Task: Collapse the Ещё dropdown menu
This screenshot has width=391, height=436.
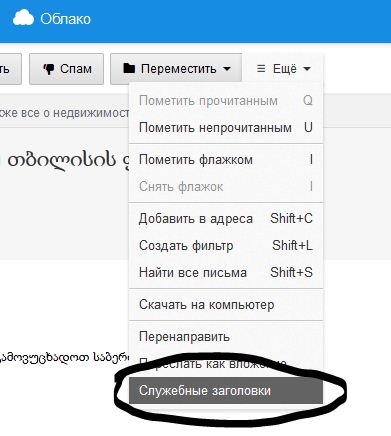Action: tap(284, 69)
